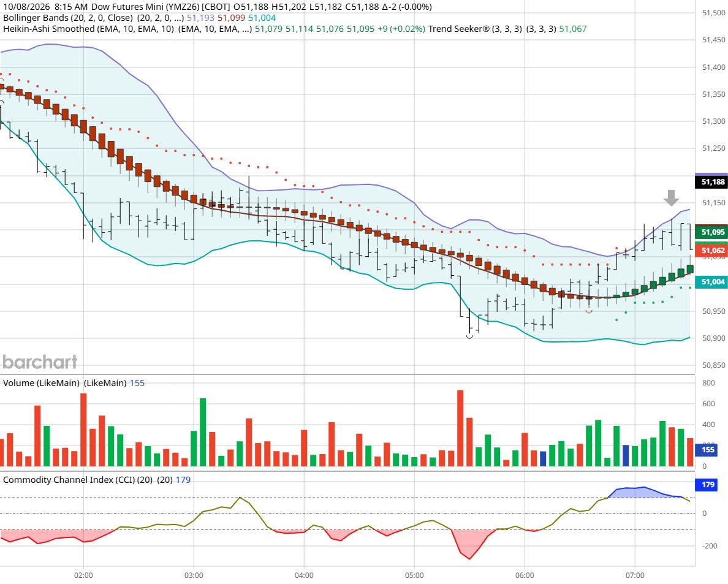Click the date and time 10/08/2026 8:15 AM
The height and width of the screenshot is (584, 728).
[x=45, y=7]
